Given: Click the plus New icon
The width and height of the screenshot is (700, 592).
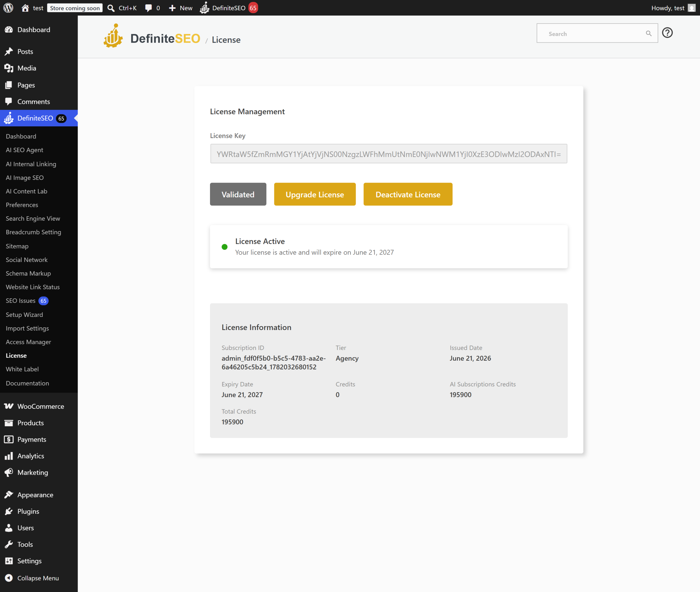Looking at the screenshot, I should click(172, 8).
